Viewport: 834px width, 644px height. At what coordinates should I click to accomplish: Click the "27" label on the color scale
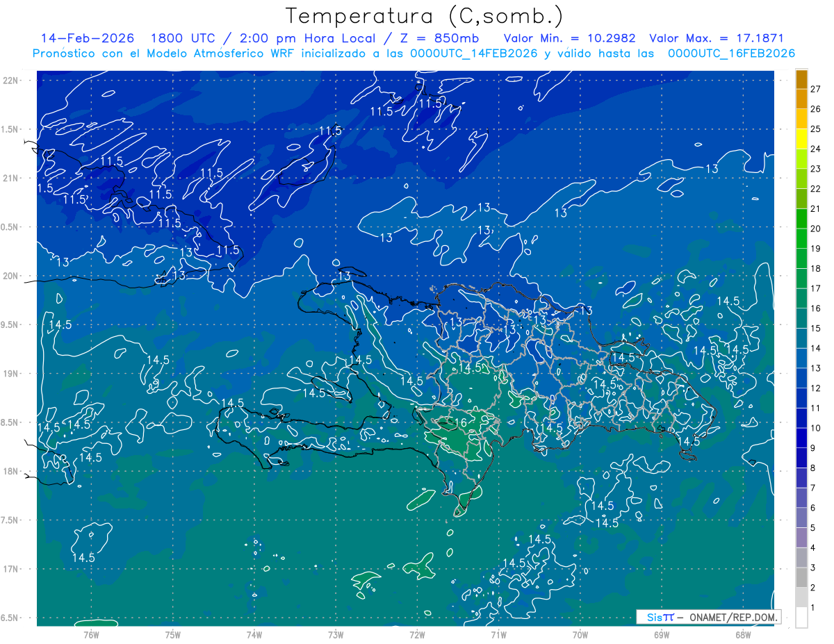click(x=815, y=89)
